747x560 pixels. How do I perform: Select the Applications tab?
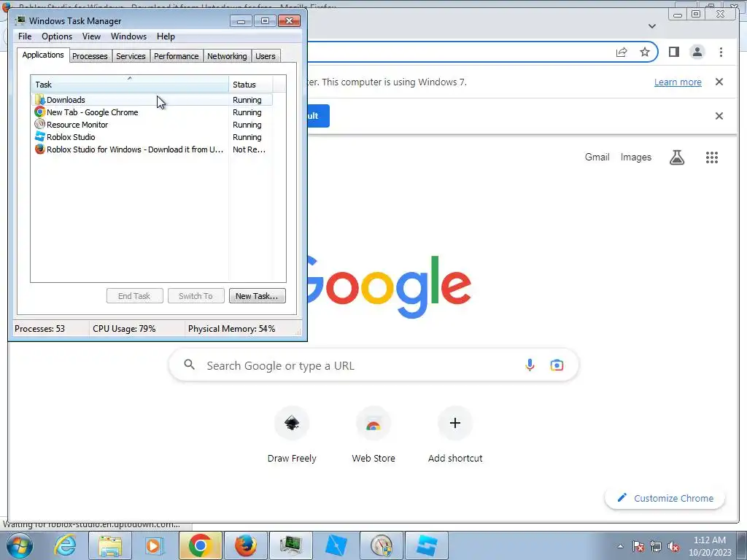(x=43, y=55)
